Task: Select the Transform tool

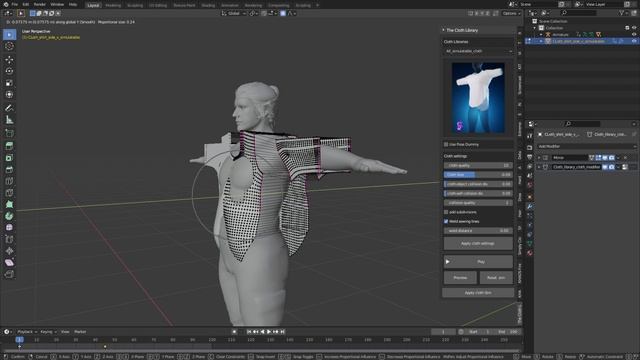Action: click(9, 95)
